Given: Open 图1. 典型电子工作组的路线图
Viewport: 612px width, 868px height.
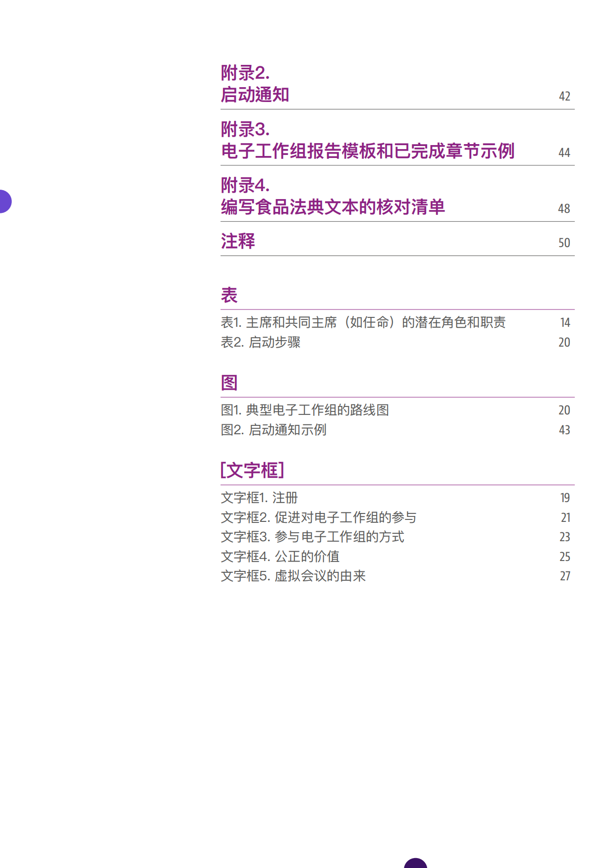Looking at the screenshot, I should 305,410.
